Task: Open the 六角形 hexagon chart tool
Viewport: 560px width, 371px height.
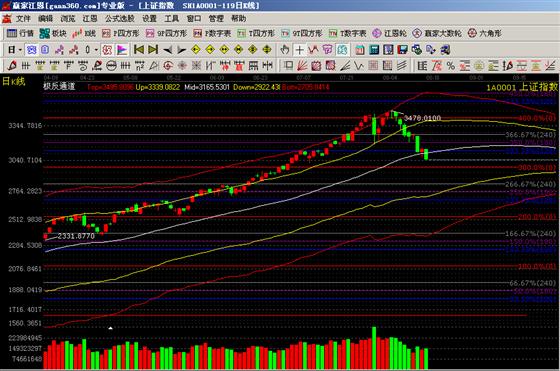Action: (485, 34)
